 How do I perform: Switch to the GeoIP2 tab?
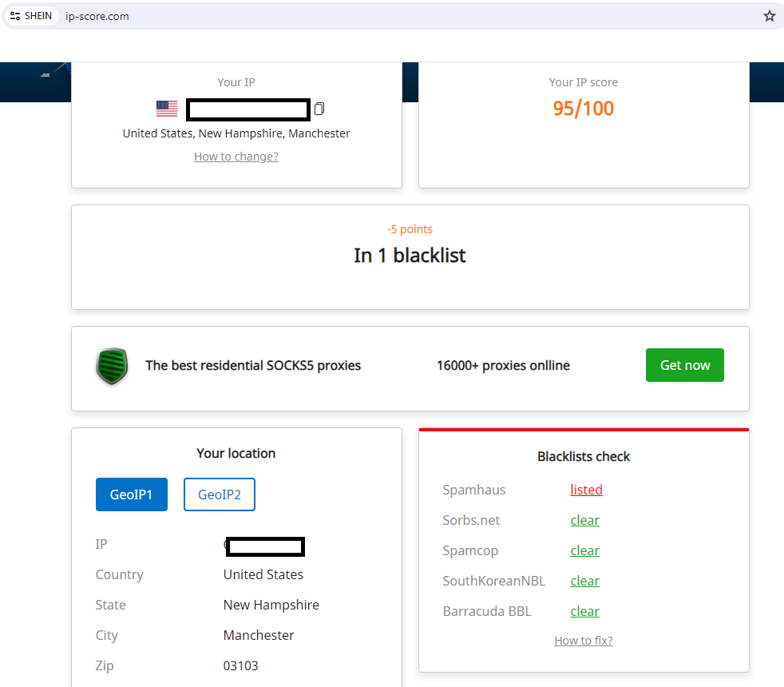[220, 494]
